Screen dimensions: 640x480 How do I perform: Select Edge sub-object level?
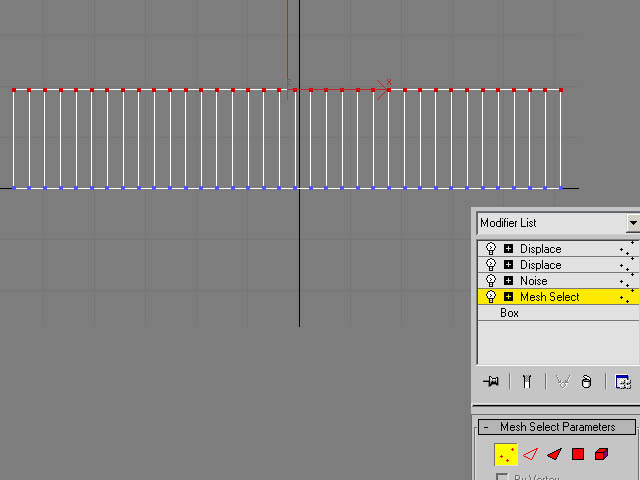pos(530,454)
